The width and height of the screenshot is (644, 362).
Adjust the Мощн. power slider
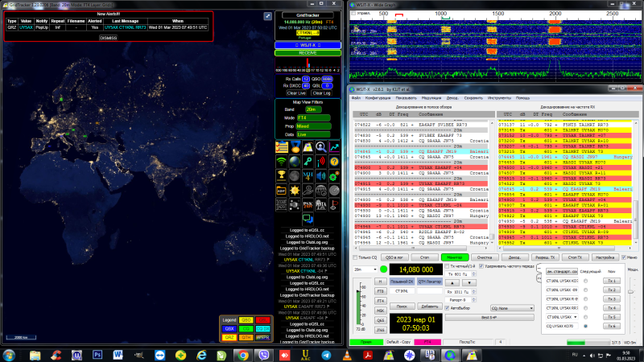click(631, 291)
